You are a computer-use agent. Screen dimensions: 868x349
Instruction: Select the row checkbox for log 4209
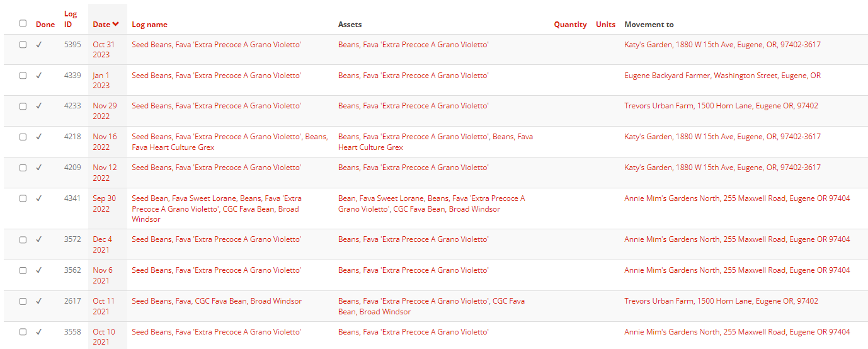[x=23, y=168]
